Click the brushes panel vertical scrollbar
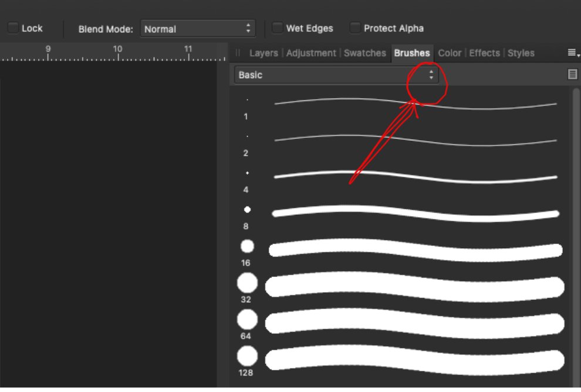 pyautogui.click(x=576, y=237)
